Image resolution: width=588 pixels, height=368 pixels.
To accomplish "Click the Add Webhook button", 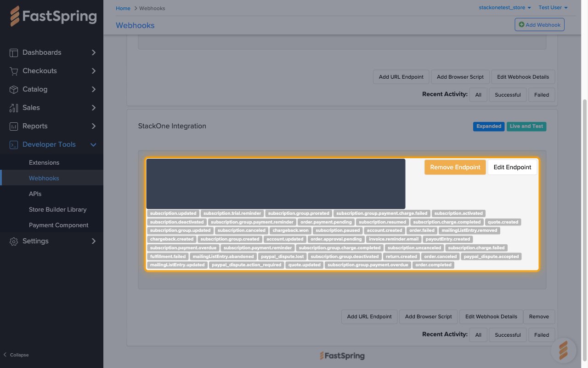I will click(x=539, y=25).
